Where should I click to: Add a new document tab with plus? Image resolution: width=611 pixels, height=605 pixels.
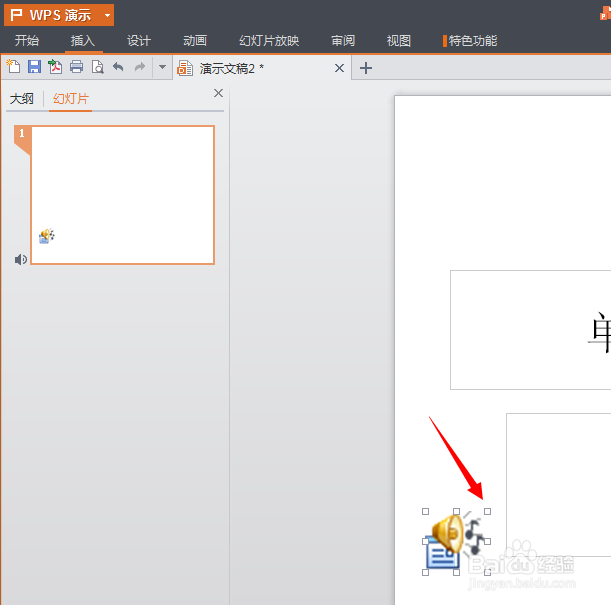pos(366,68)
